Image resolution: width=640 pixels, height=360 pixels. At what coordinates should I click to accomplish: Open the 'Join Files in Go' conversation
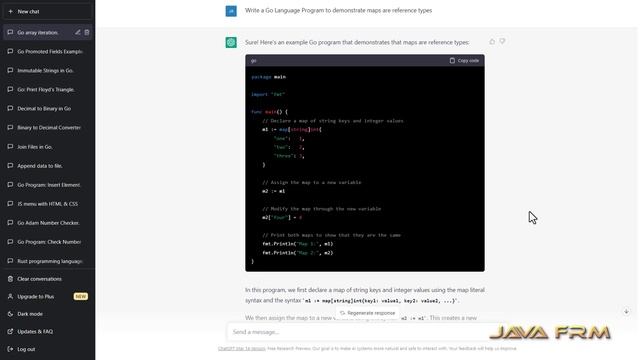click(47, 147)
